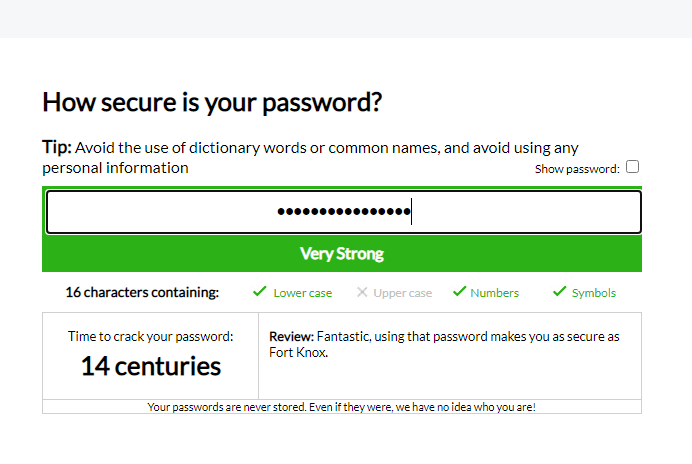The width and height of the screenshot is (692, 464).
Task: Select the Lower case label
Action: click(303, 293)
